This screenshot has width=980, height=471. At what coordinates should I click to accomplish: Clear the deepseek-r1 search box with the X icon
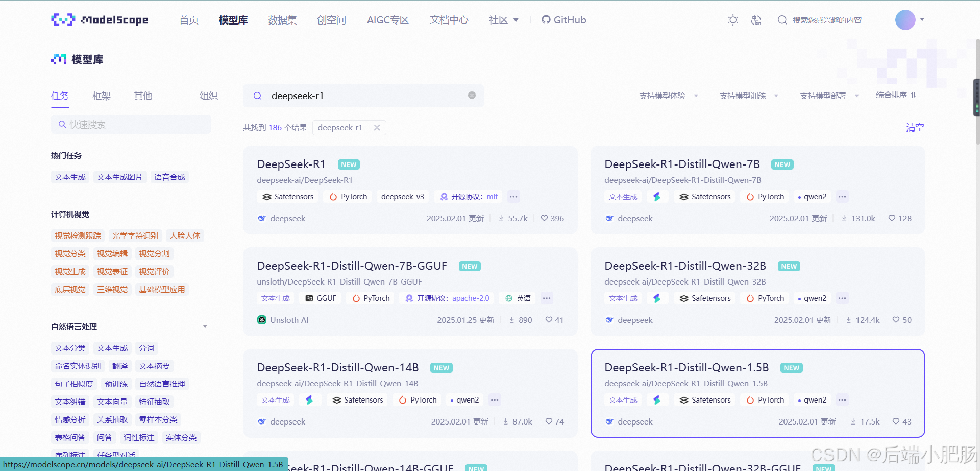coord(471,96)
